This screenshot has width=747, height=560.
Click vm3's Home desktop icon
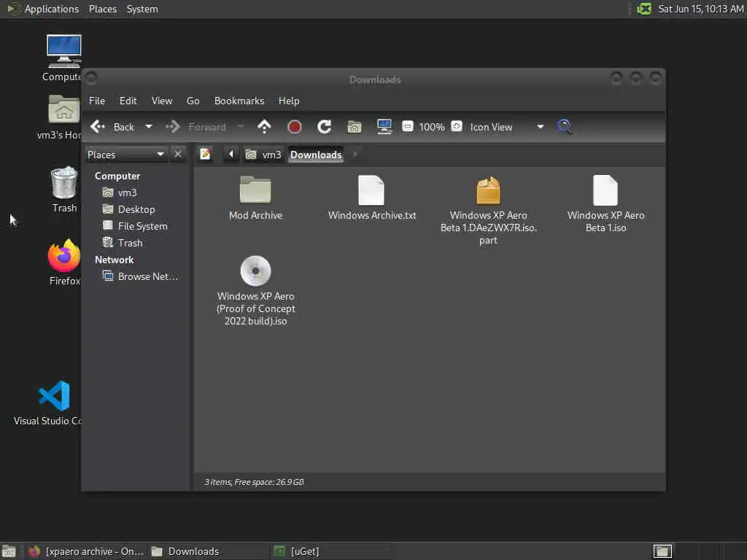[x=61, y=117]
